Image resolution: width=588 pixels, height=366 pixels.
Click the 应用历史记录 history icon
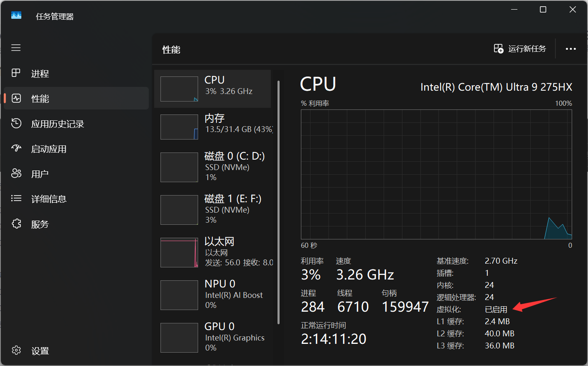click(16, 124)
